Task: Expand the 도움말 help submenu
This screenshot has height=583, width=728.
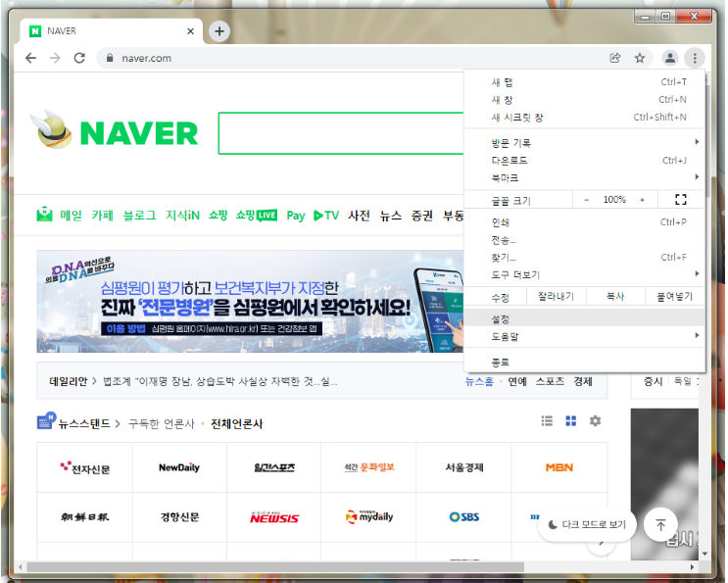Action: pyautogui.click(x=584, y=336)
